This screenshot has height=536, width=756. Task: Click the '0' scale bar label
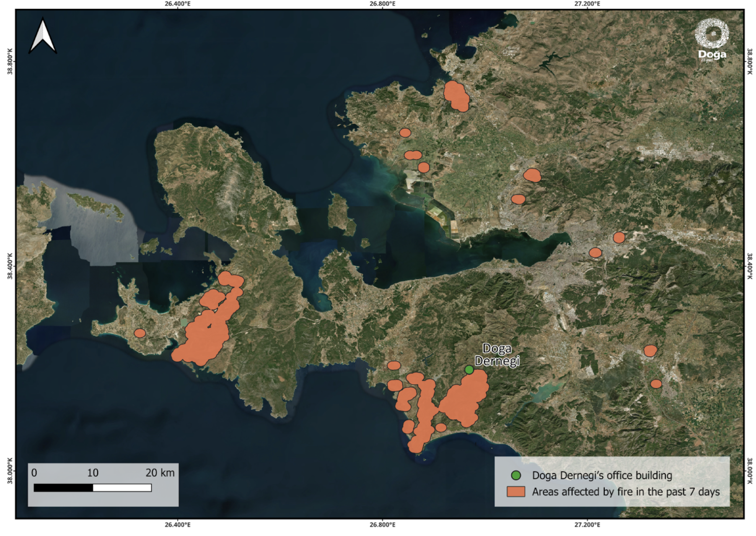tap(34, 473)
